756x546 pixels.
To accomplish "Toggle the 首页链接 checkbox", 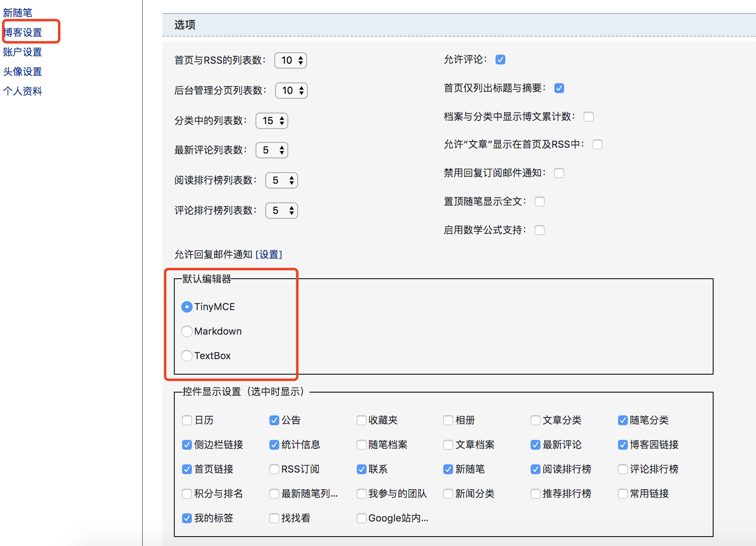I will (187, 469).
